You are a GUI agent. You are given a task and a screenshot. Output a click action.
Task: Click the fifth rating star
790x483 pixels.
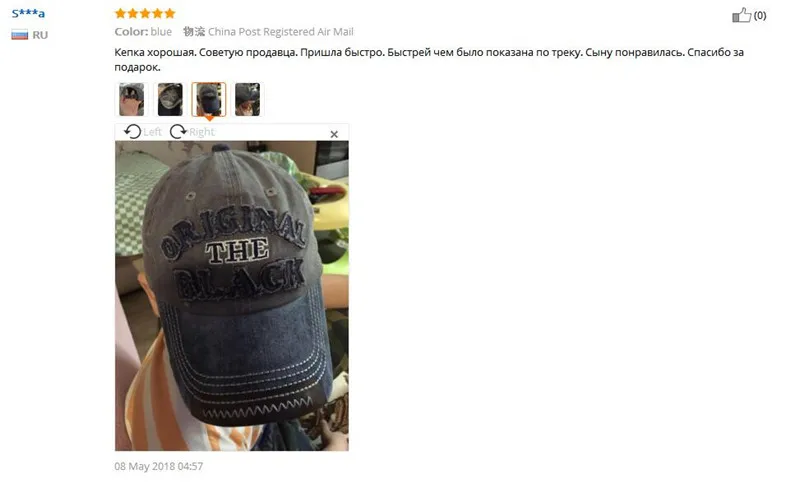[170, 13]
